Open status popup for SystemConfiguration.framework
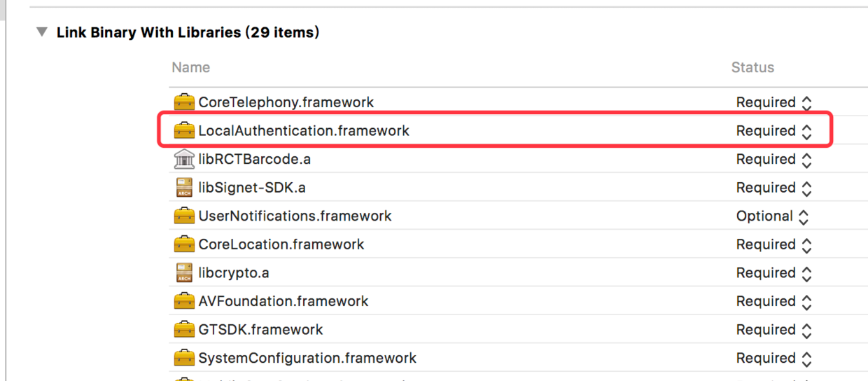The height and width of the screenshot is (381, 868). pyautogui.click(x=774, y=359)
